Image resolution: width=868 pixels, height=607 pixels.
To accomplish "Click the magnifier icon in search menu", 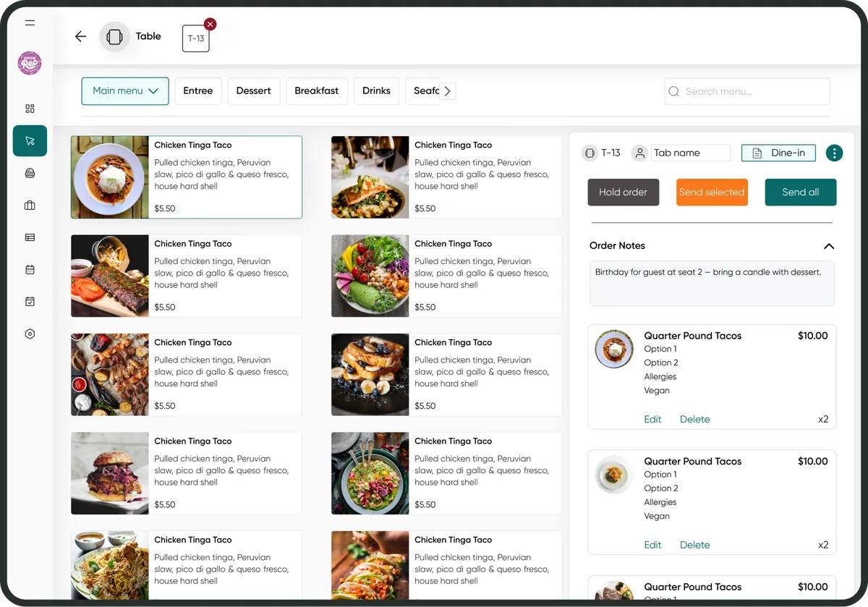I will pos(674,91).
